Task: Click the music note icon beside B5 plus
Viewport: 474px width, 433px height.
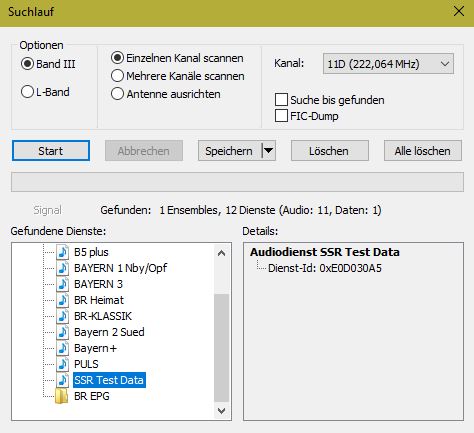Action: [62, 252]
